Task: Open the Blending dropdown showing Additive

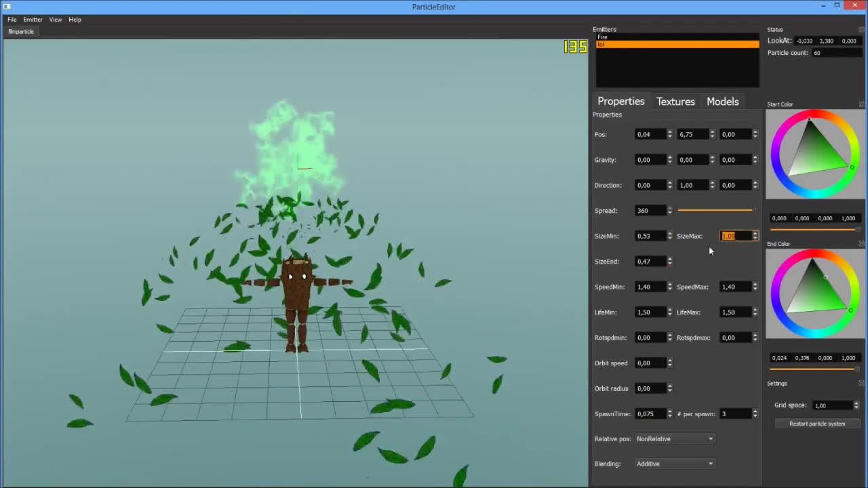Action: coord(675,464)
